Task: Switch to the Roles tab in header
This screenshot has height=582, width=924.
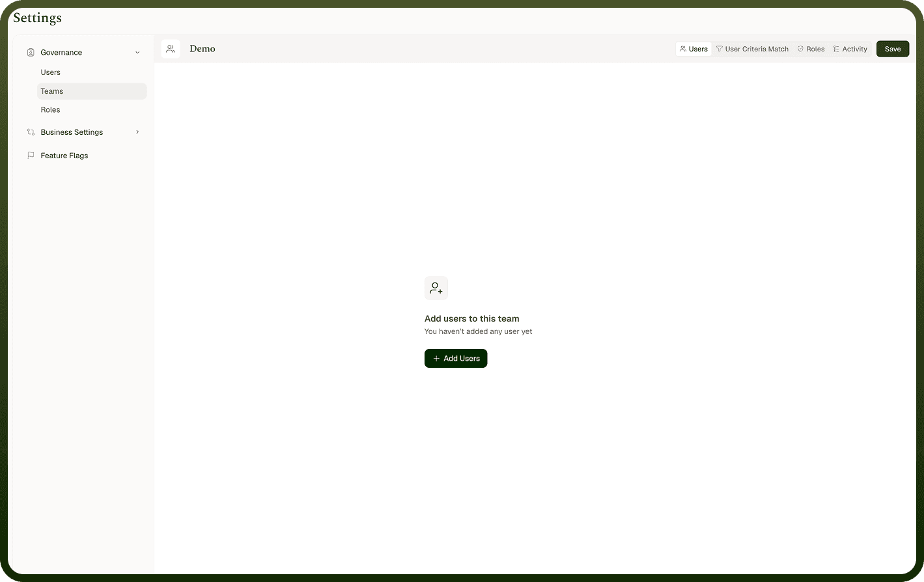Action: (811, 49)
